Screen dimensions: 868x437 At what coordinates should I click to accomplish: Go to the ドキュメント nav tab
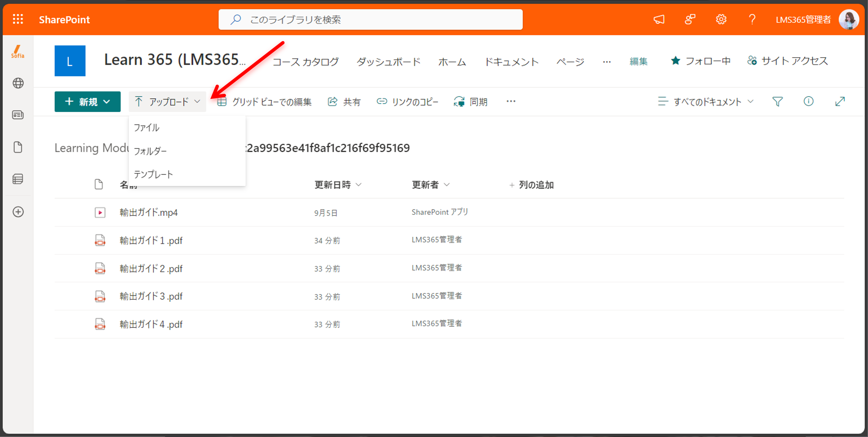(x=511, y=62)
